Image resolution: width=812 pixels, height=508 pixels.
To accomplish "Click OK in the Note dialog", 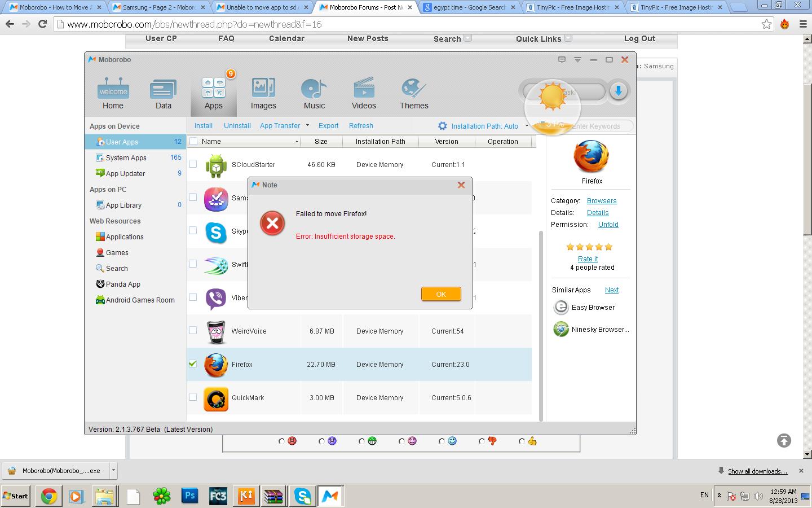I will (x=441, y=294).
